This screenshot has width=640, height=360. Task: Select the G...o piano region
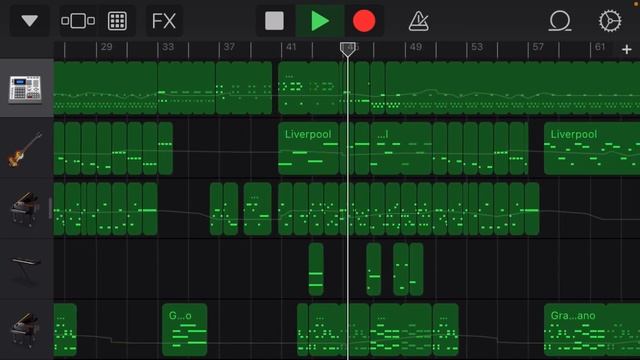point(184,330)
